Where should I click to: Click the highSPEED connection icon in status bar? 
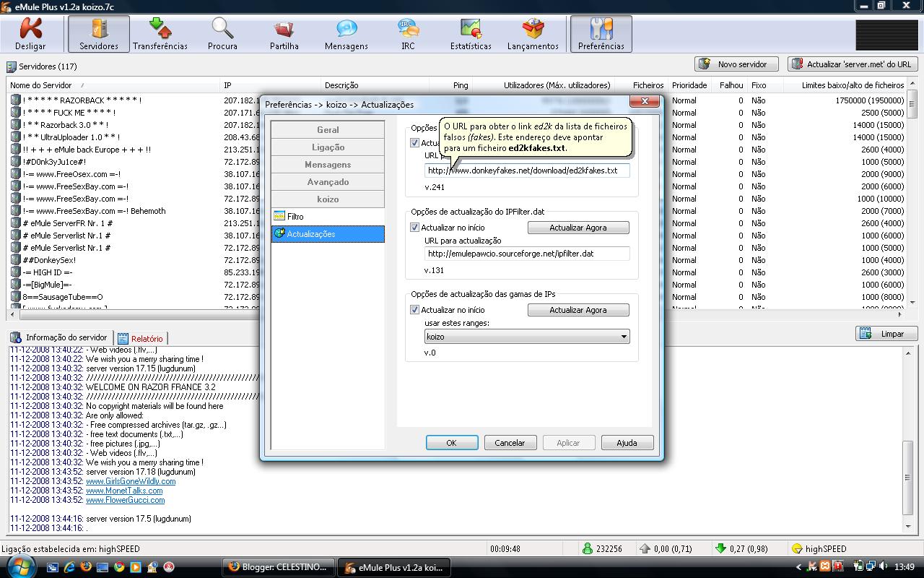click(x=797, y=549)
